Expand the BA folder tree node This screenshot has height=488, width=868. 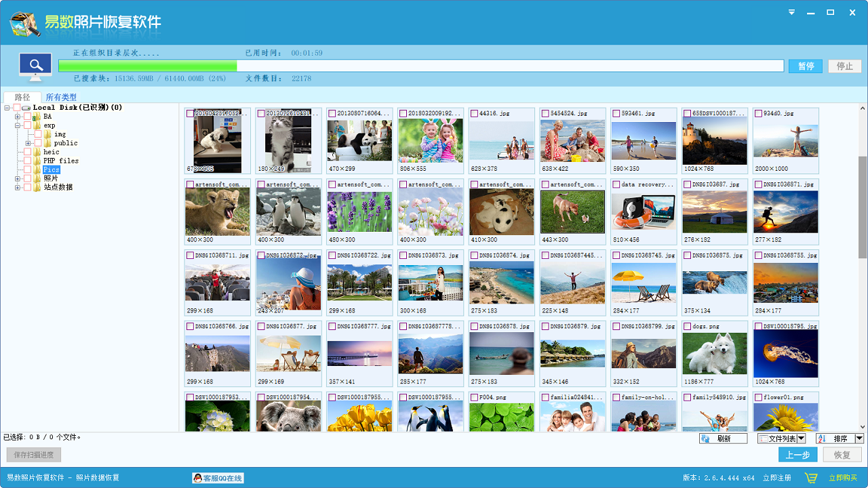coord(18,117)
